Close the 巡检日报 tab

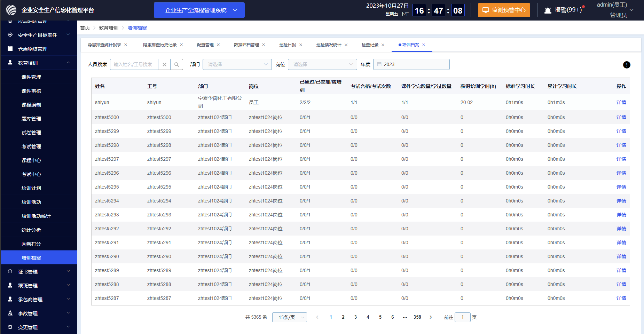tap(301, 45)
